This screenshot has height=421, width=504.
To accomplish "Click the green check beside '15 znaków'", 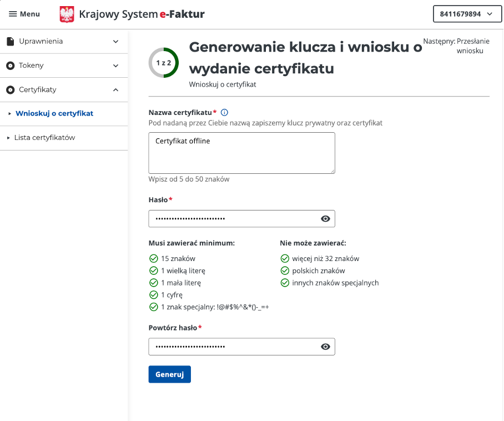I will click(x=154, y=258).
